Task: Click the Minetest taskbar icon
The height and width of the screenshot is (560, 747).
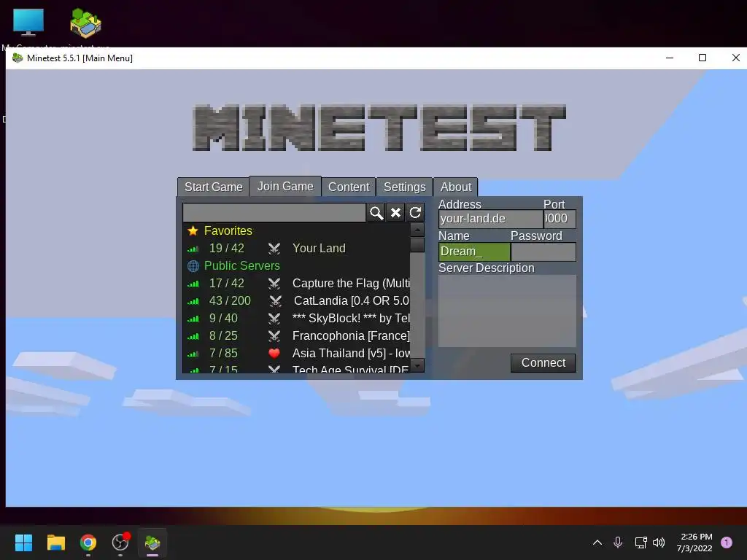Action: [152, 542]
